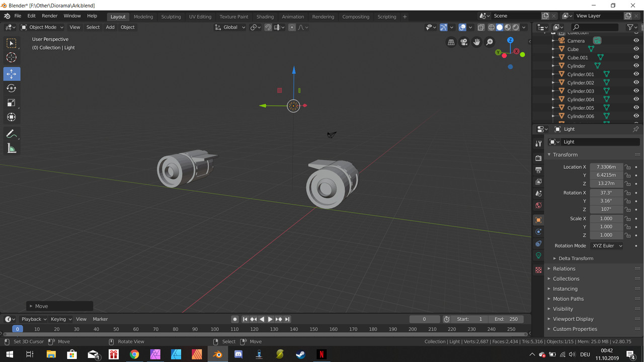The width and height of the screenshot is (644, 362).
Task: Click the orthographic/perspective grid icon
Action: point(451,42)
